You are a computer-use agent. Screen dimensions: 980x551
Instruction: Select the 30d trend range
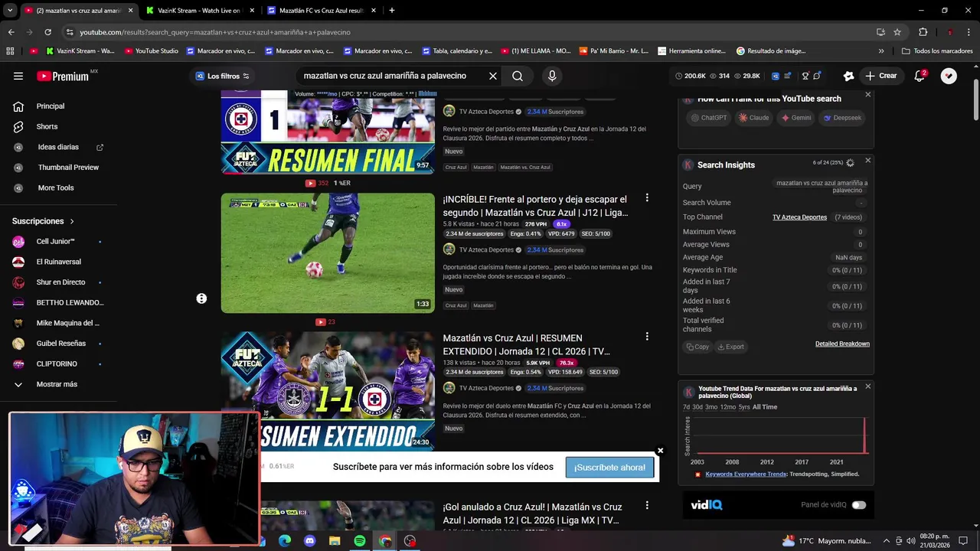(x=697, y=407)
